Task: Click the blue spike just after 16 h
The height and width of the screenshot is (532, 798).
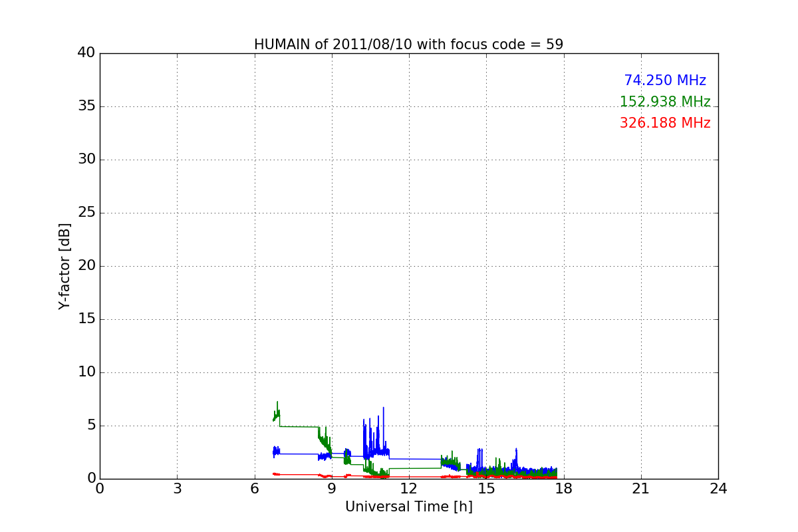Action: 516,450
